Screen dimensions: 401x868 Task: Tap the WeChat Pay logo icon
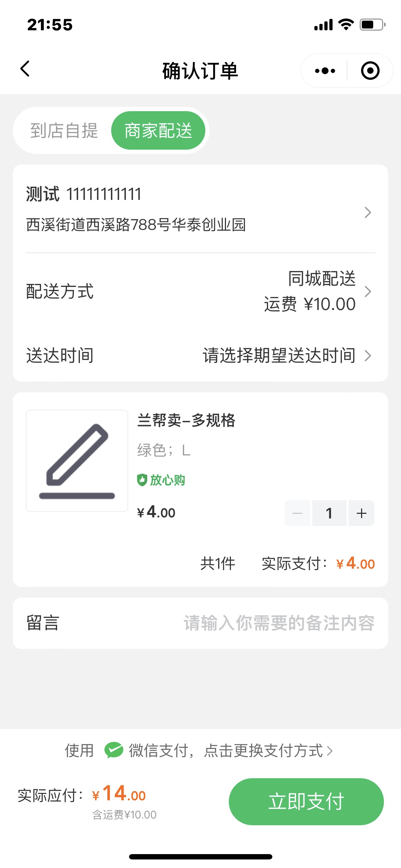113,750
